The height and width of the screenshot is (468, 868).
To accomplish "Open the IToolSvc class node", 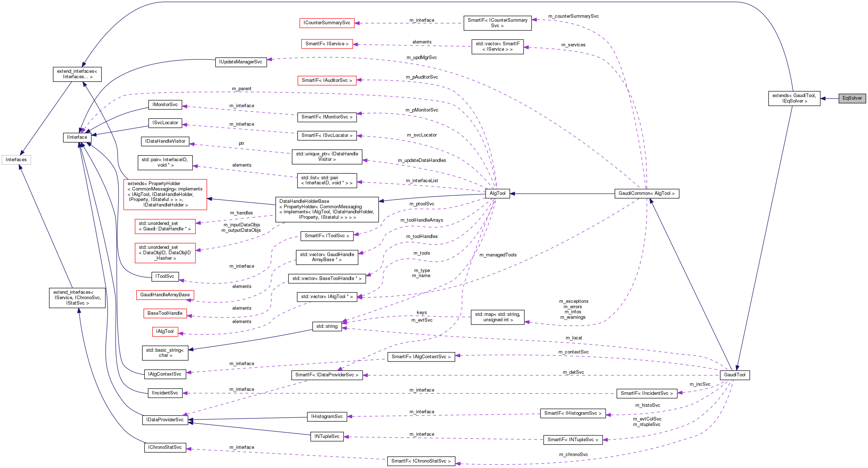I will point(165,276).
